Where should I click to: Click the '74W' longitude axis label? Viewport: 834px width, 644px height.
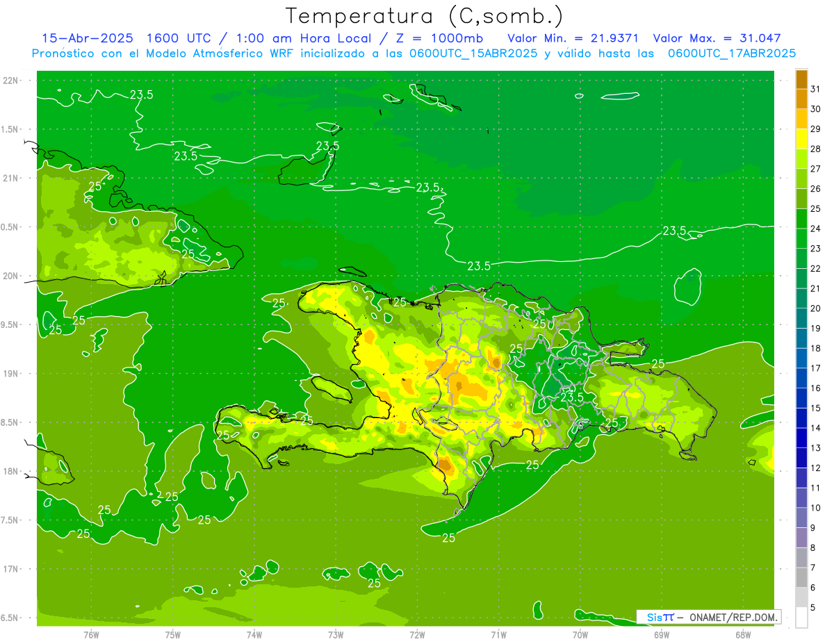click(254, 634)
